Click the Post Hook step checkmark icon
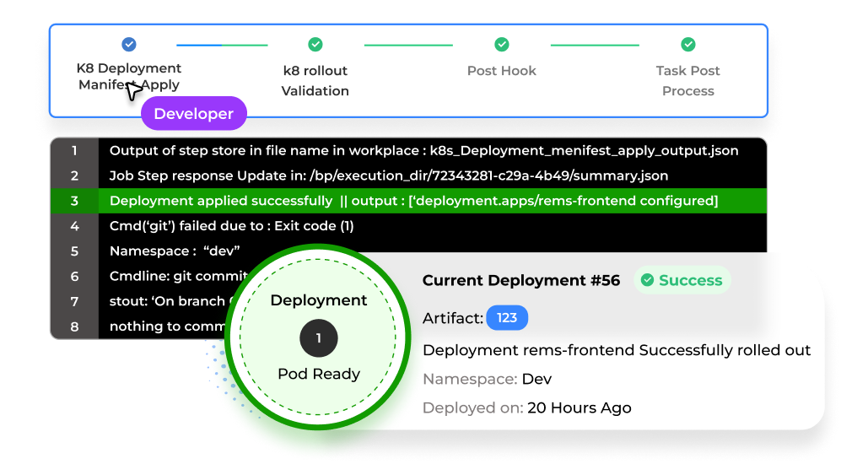 [x=502, y=45]
